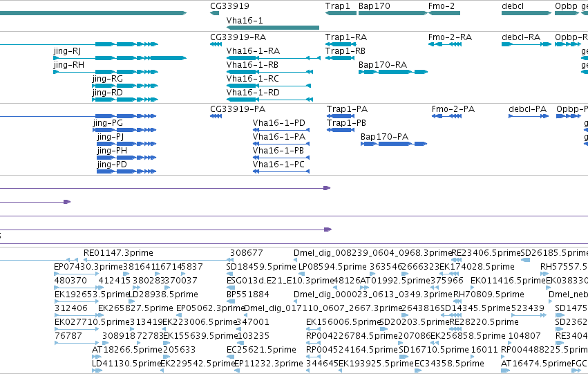
Task: Click transcript label Vha16-1-RA
Action: tap(253, 51)
